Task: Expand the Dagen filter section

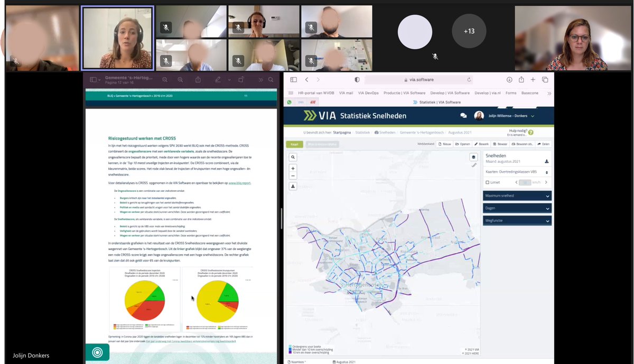Action: tap(517, 208)
